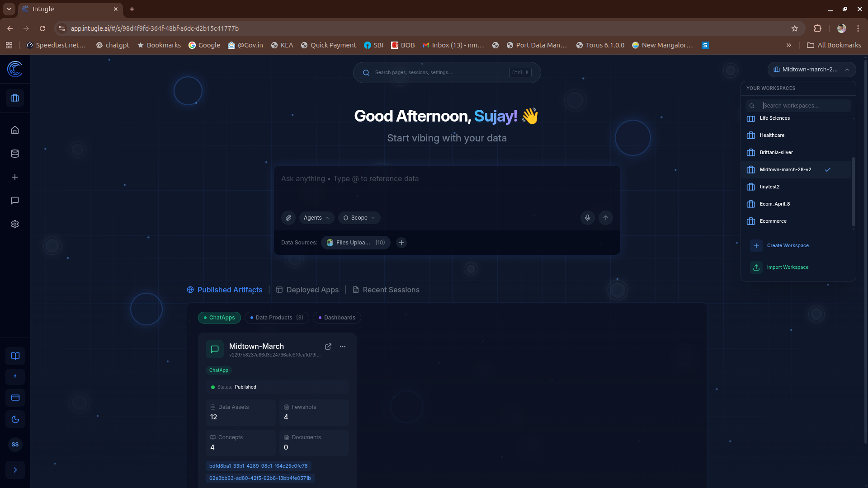The image size is (868, 488).
Task: Click Import Workspace
Action: (x=798, y=267)
